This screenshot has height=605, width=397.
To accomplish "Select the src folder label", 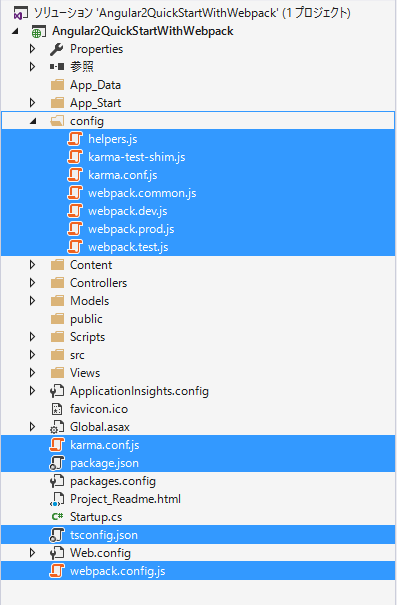I will (77, 355).
